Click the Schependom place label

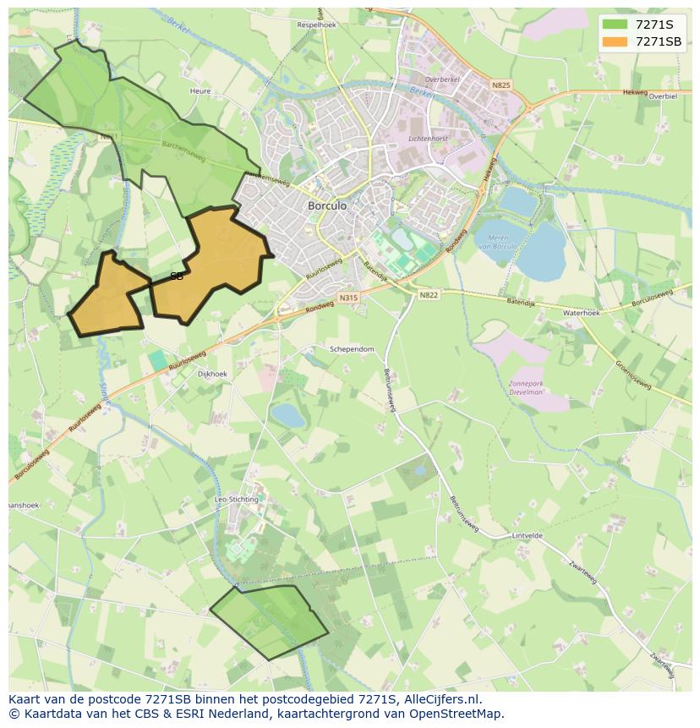[352, 348]
